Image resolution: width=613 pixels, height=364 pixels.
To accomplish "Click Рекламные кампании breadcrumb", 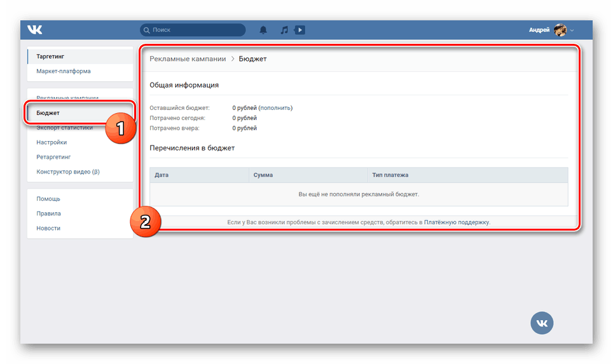I will point(188,58).
